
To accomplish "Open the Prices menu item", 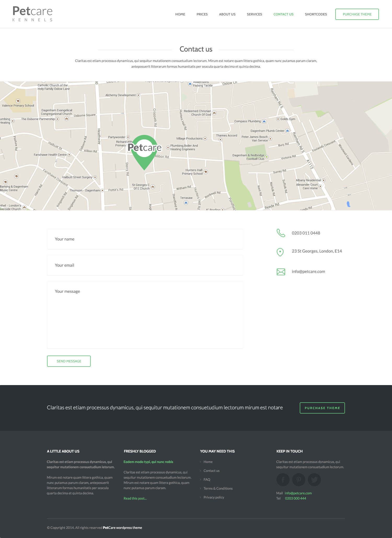I will pyautogui.click(x=202, y=14).
